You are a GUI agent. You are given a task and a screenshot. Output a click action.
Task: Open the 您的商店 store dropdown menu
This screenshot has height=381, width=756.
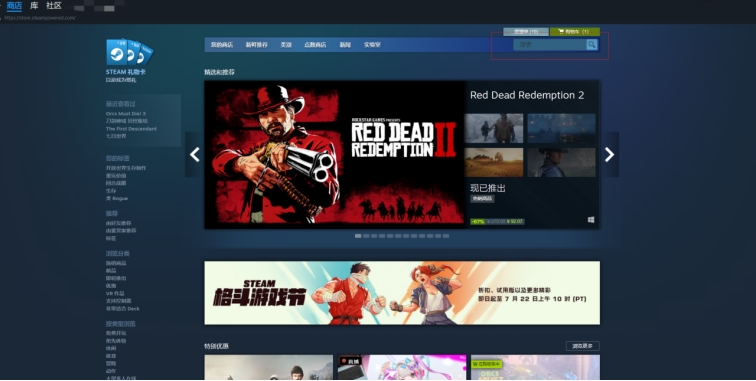[222, 45]
